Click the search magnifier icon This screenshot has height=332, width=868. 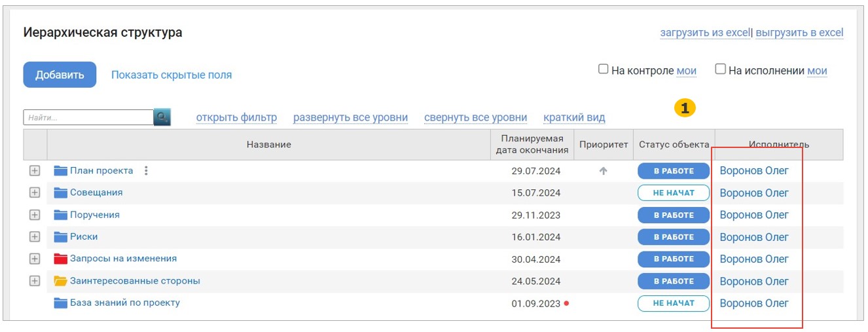click(x=162, y=117)
